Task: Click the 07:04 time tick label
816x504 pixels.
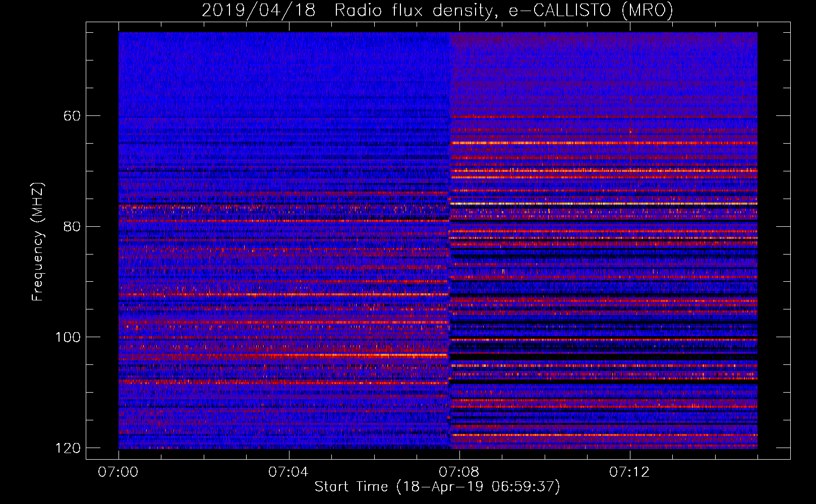Action: click(288, 472)
